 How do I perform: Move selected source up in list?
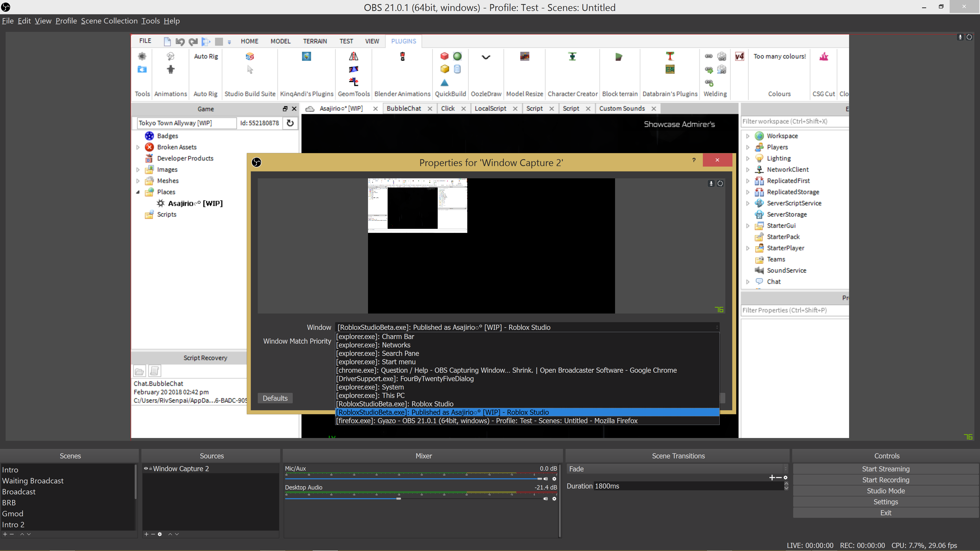[170, 534]
